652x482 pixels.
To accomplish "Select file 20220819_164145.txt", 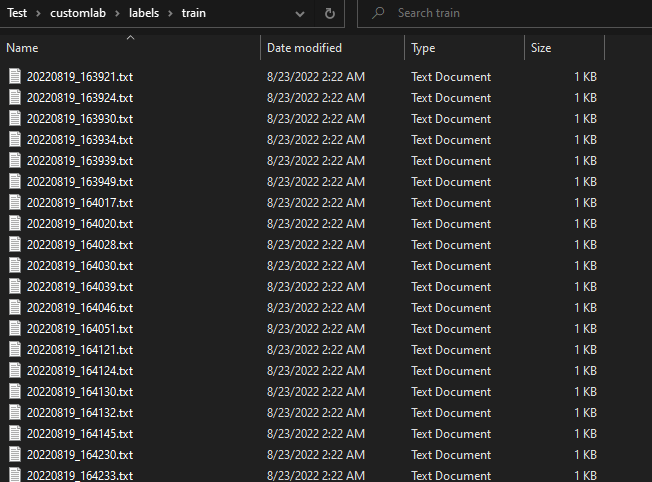I will (80, 434).
